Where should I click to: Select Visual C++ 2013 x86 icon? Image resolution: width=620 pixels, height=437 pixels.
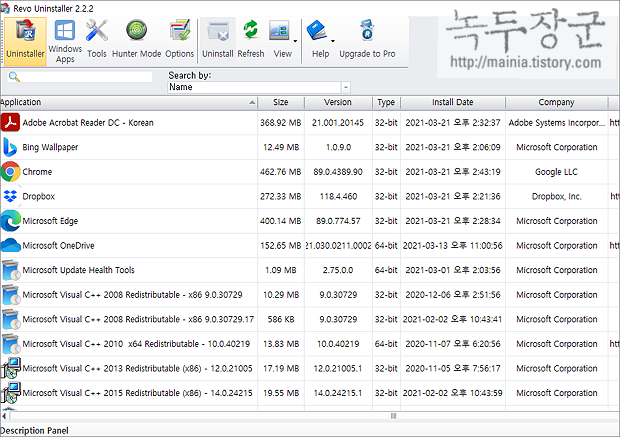click(10, 368)
